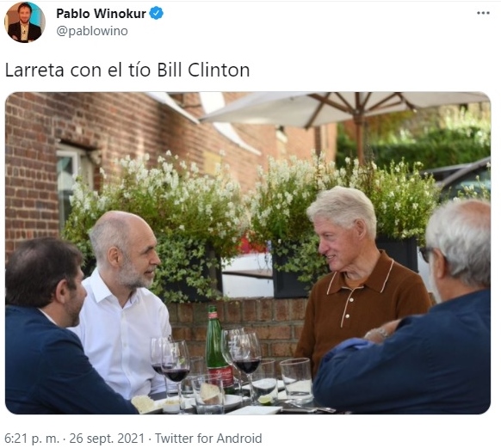Click the tweet text 'Larreta con el tío'
This screenshot has width=501, height=448.
point(77,70)
